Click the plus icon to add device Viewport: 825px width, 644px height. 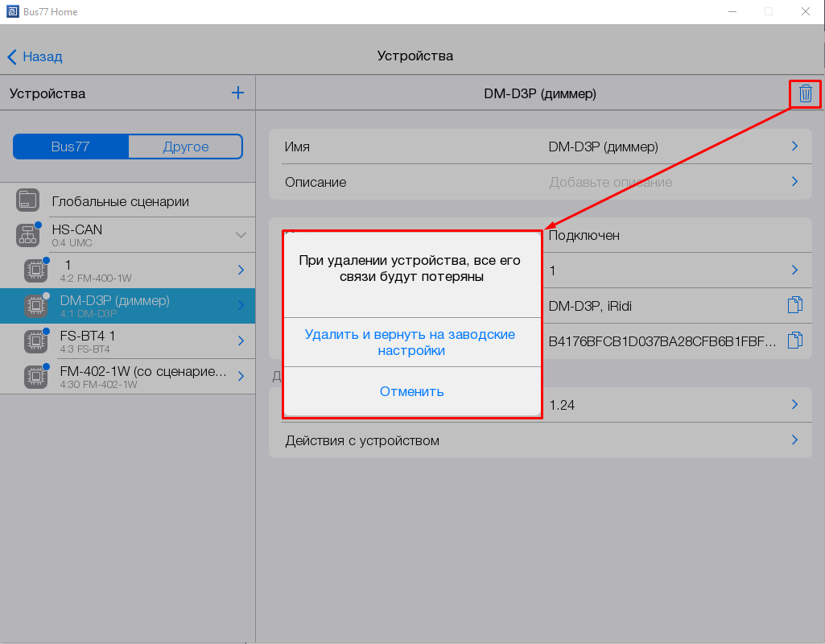(237, 93)
